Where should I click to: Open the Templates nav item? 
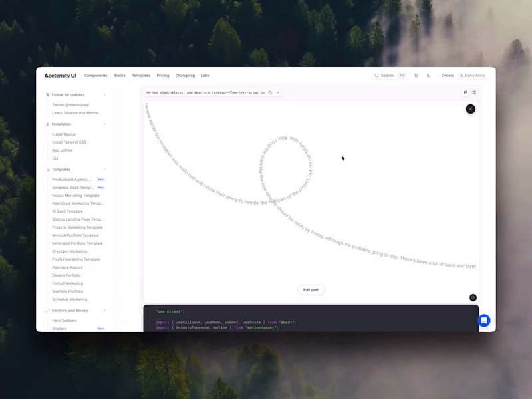pos(141,76)
